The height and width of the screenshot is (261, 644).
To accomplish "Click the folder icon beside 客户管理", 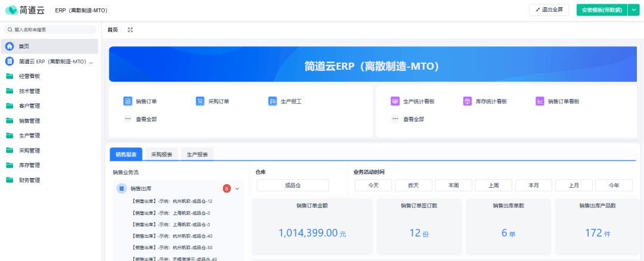I will coord(10,106).
